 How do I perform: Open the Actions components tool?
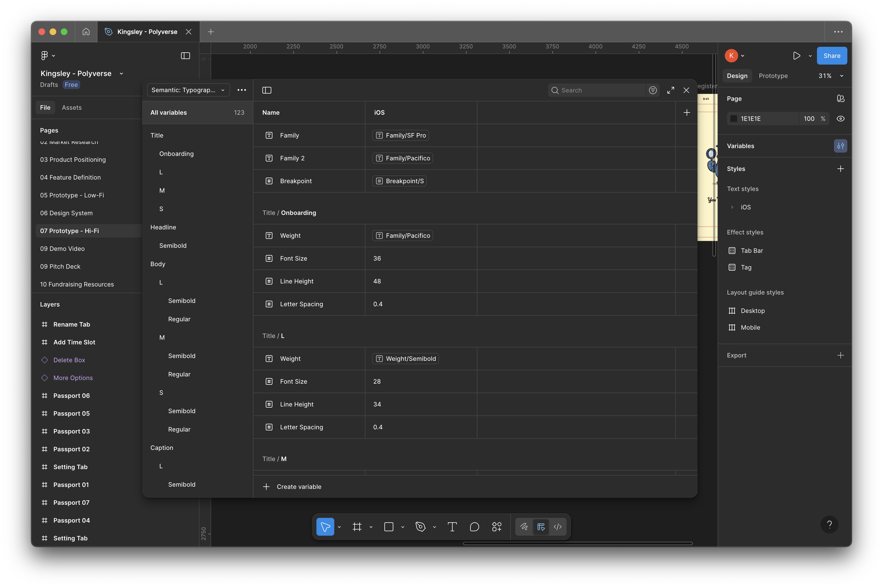click(x=497, y=527)
